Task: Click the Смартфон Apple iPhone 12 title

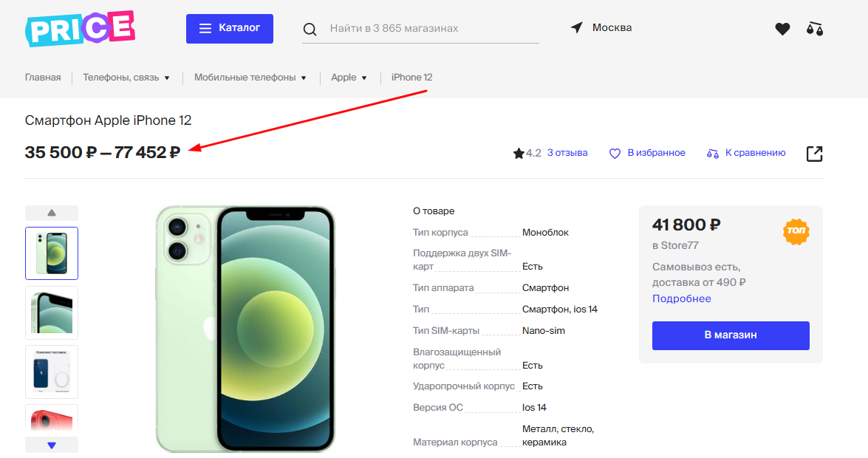Action: (x=108, y=120)
